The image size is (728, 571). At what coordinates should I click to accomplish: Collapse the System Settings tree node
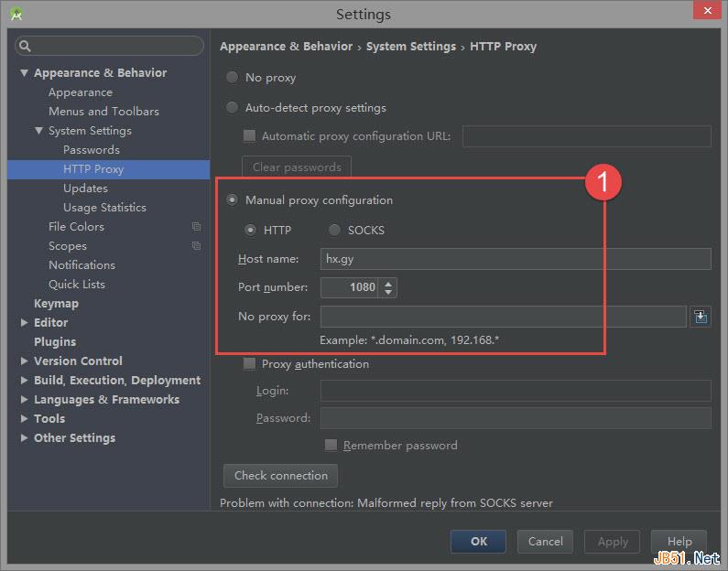pos(39,131)
